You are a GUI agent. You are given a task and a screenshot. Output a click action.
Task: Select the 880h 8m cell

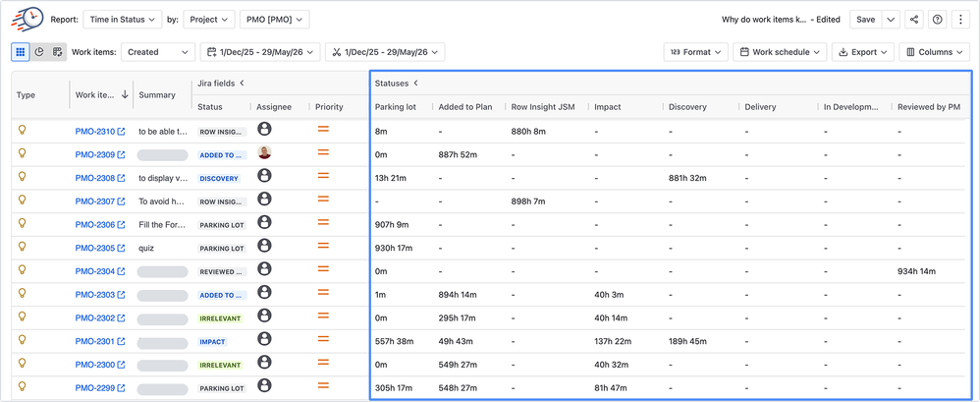click(x=528, y=132)
